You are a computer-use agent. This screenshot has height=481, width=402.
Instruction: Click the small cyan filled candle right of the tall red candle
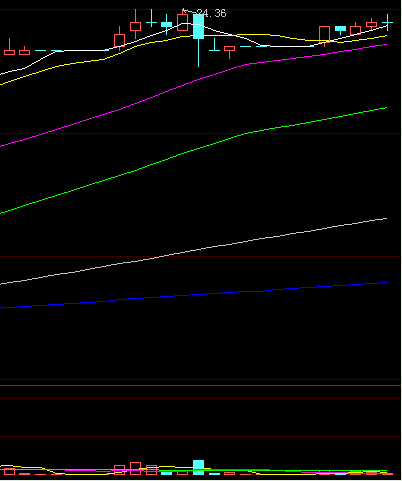click(340, 29)
